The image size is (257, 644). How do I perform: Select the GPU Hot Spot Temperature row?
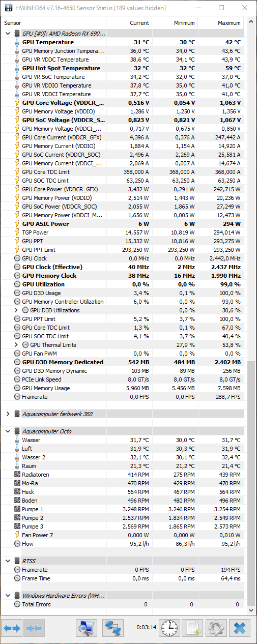click(123, 68)
